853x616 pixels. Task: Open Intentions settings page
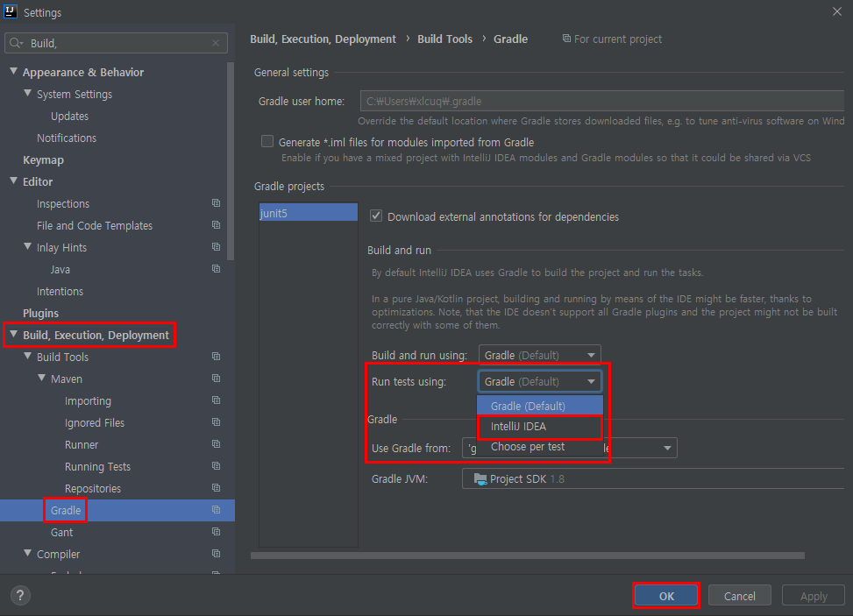pyautogui.click(x=60, y=292)
